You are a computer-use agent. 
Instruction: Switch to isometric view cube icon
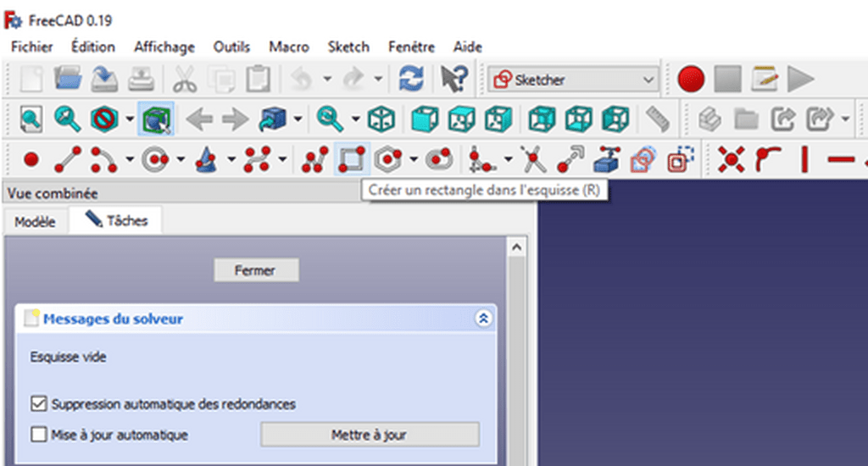(381, 119)
